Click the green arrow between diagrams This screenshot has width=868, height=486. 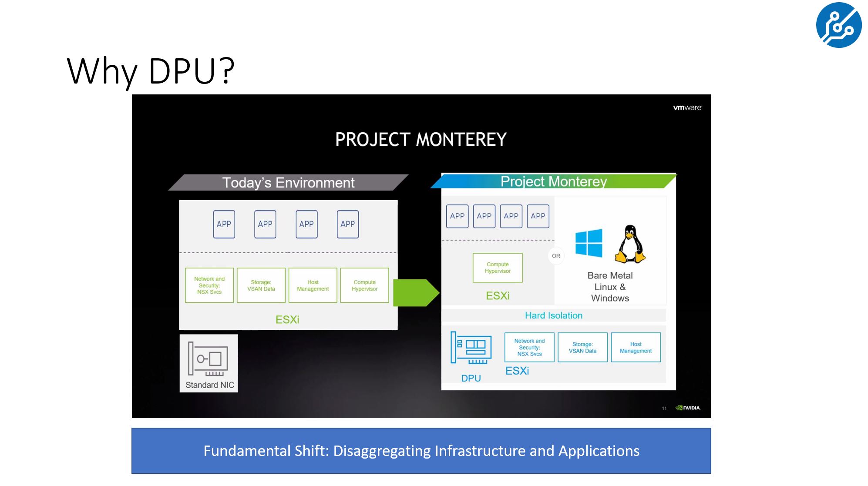point(416,293)
